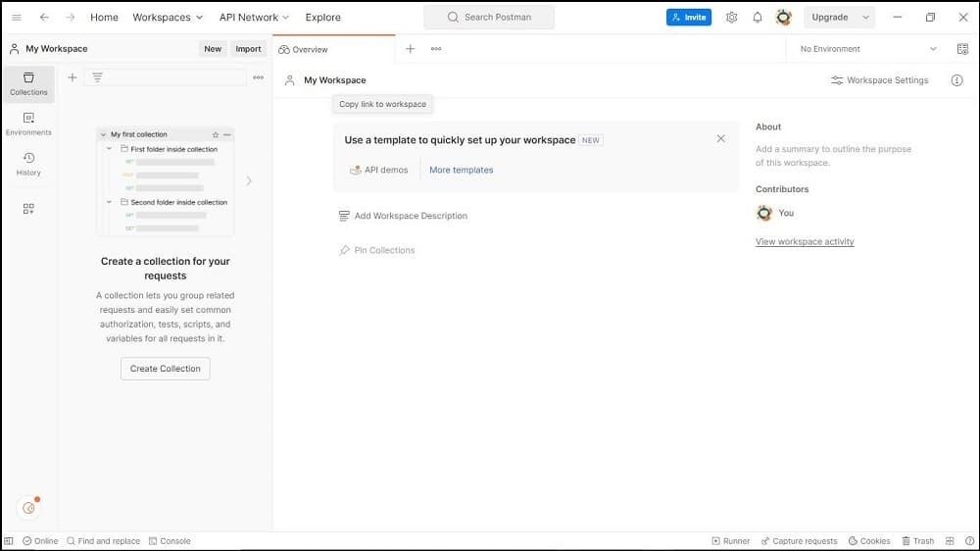Select the Environments sidebar tab
This screenshot has height=551, width=980.
28,124
